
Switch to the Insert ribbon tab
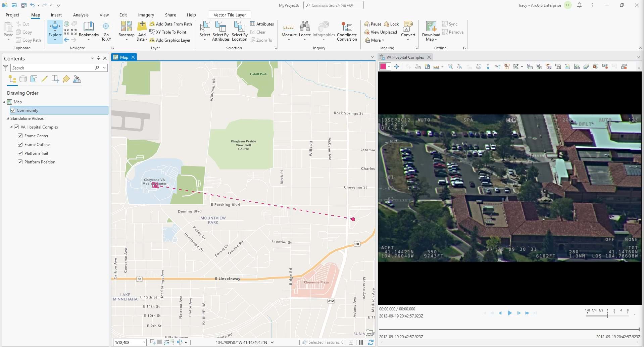tap(56, 15)
